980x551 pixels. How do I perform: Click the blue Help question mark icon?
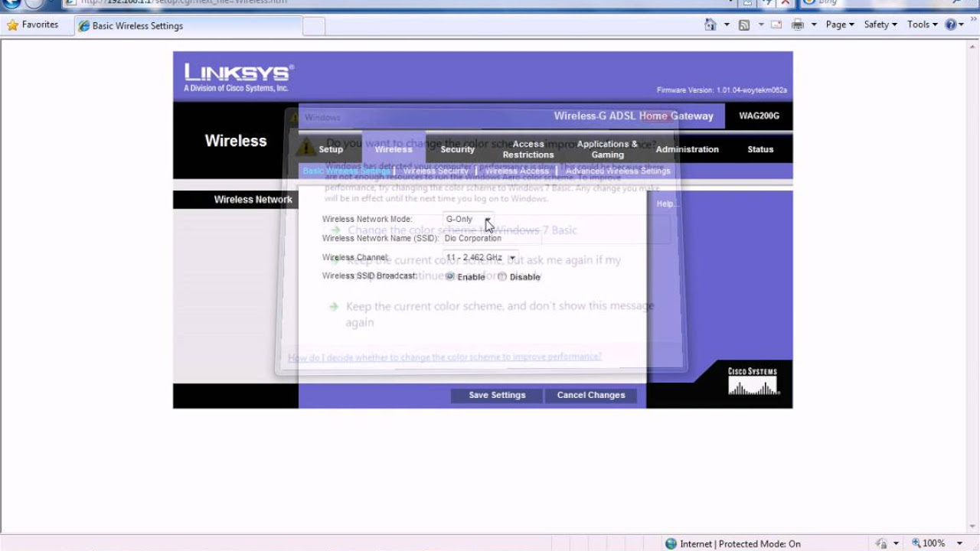(x=951, y=24)
